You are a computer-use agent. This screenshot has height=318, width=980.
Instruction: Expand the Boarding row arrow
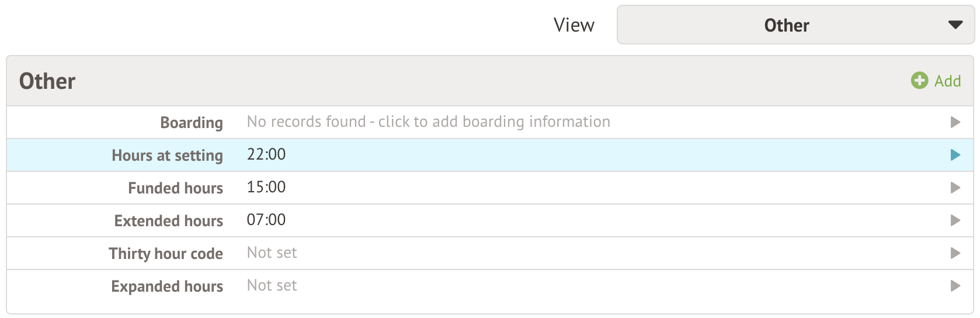[955, 122]
